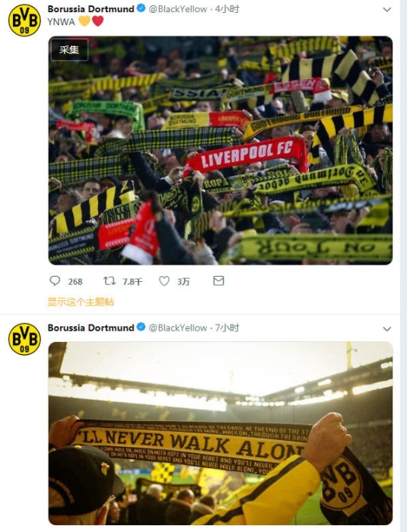The image size is (407, 532).
Task: Open the Never Walk Alone scarf photo
Action: [x=221, y=433]
